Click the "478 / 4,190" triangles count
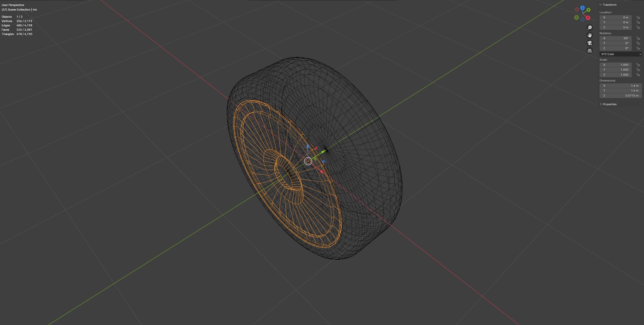The image size is (644, 325). [24, 34]
